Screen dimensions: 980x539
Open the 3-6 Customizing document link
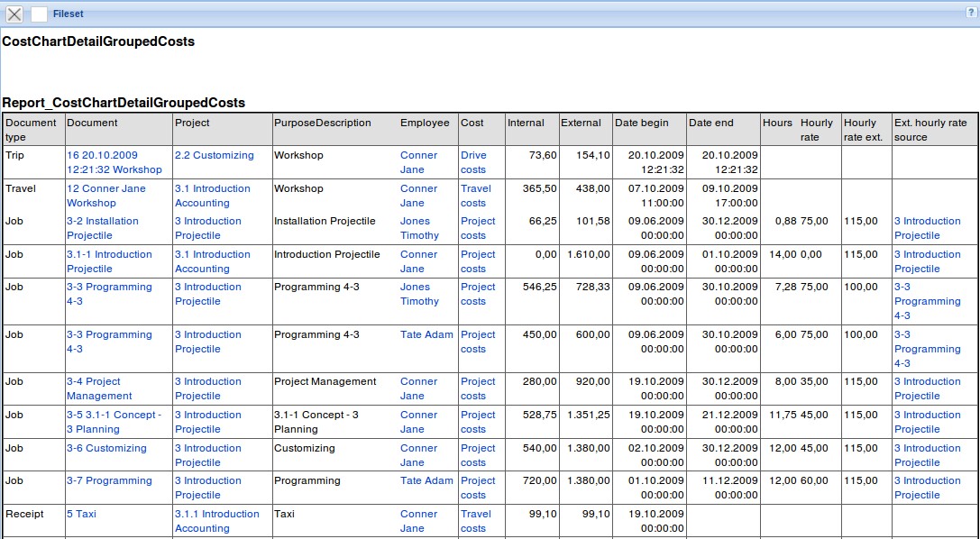[x=106, y=448]
